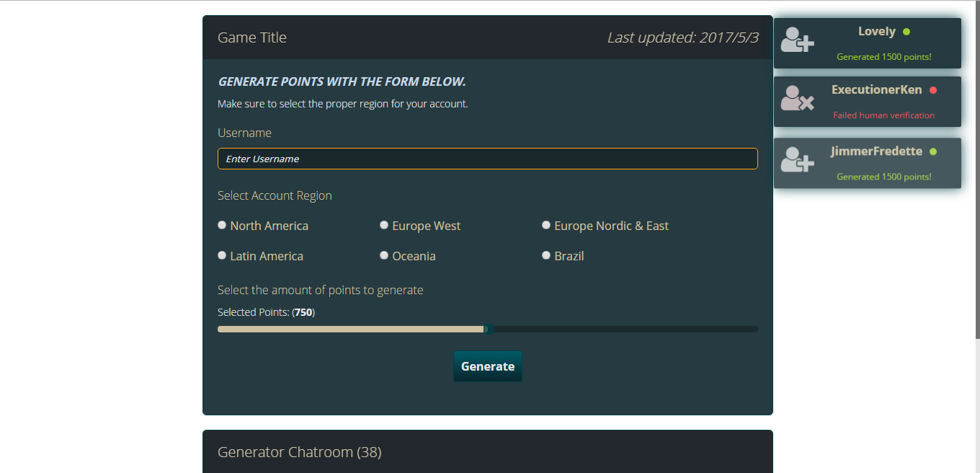Image resolution: width=980 pixels, height=473 pixels.
Task: Select the North America region
Action: (x=222, y=225)
